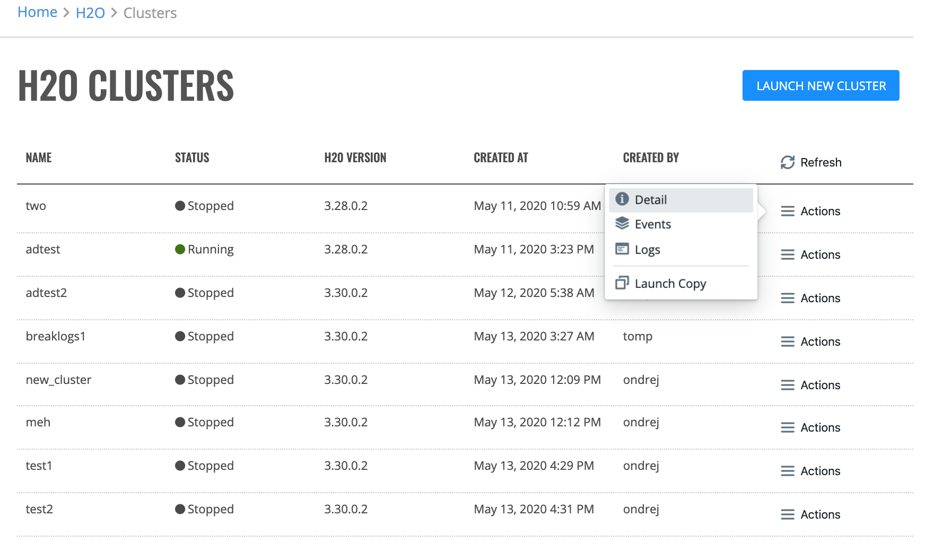Click the H2O VERSION column header

pyautogui.click(x=355, y=157)
